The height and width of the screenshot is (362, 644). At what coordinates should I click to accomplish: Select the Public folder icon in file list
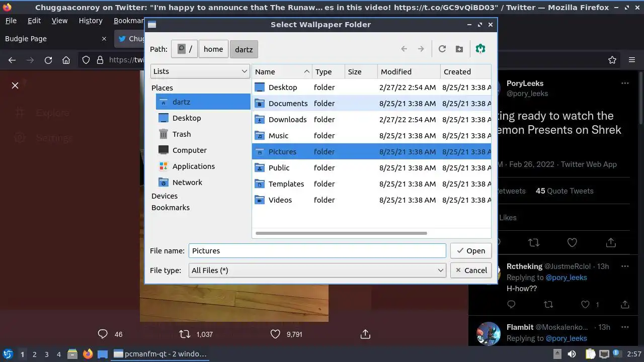[260, 167]
